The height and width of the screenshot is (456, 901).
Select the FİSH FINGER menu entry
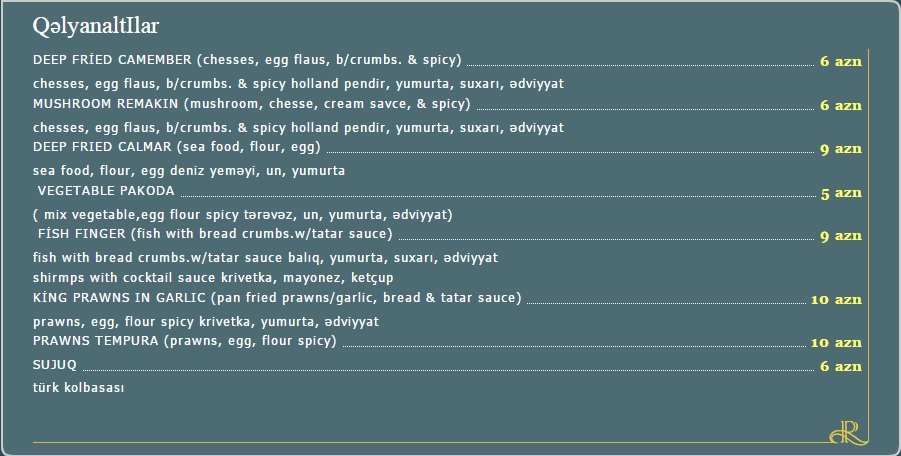point(215,234)
